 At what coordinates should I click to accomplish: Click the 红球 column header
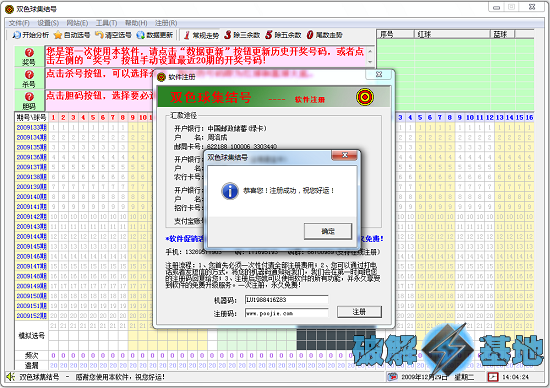[452, 34]
